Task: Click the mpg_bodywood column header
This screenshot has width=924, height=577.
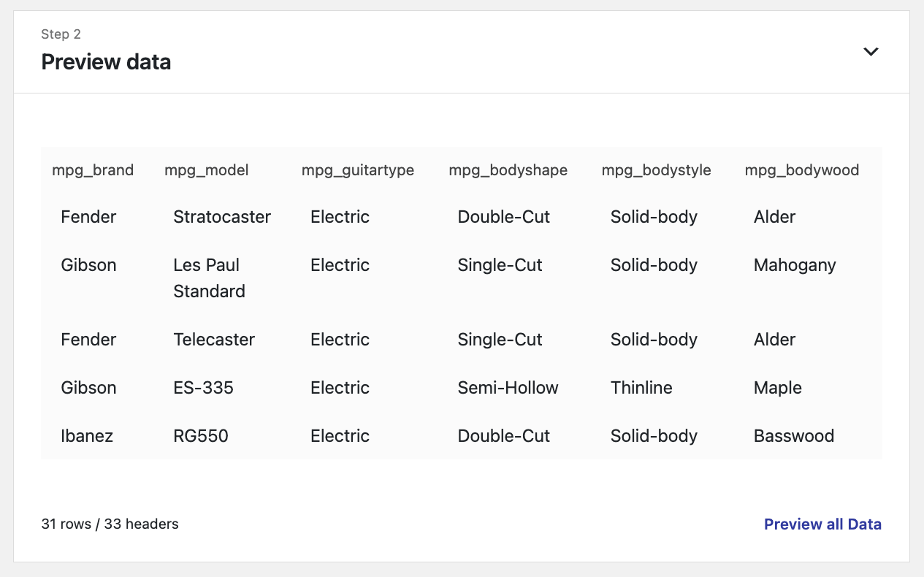Action: tap(802, 170)
